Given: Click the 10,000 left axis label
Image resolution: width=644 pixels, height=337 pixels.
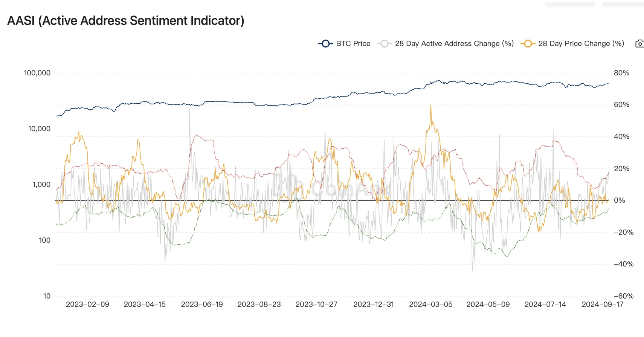Looking at the screenshot, I should pos(39,129).
